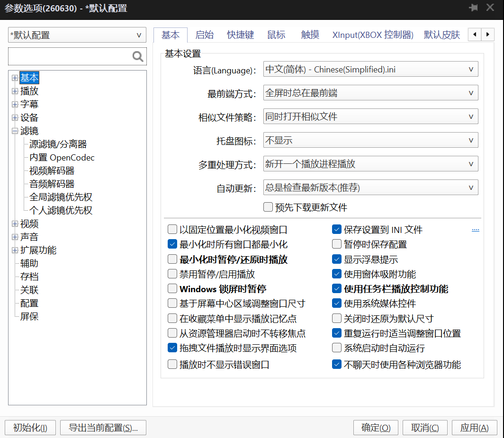The width and height of the screenshot is (504, 438).
Task: Tick the 禁用暂停/启用播放 checkbox
Action: pos(172,274)
